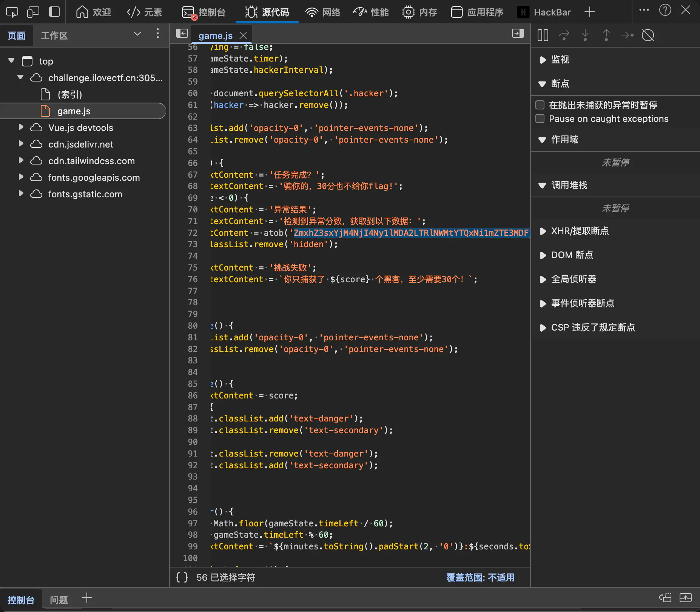Toggle device emulation icon
This screenshot has height=612, width=700.
click(33, 12)
